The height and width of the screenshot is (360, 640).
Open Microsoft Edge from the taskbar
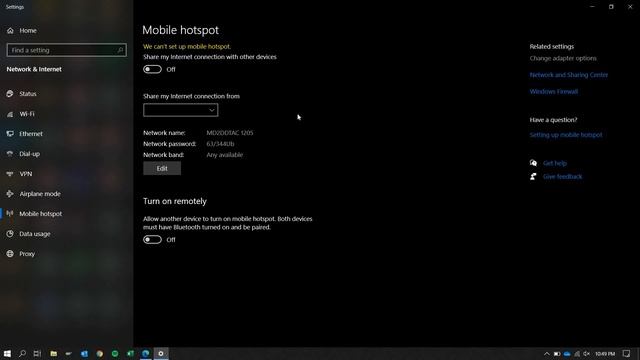146,353
